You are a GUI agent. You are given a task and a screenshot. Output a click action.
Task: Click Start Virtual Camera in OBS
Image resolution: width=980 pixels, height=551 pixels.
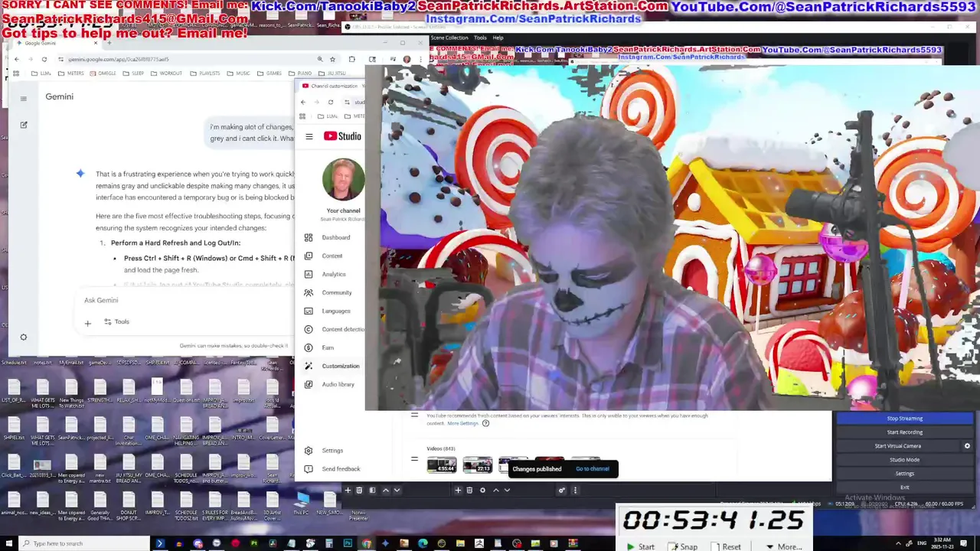[898, 446]
